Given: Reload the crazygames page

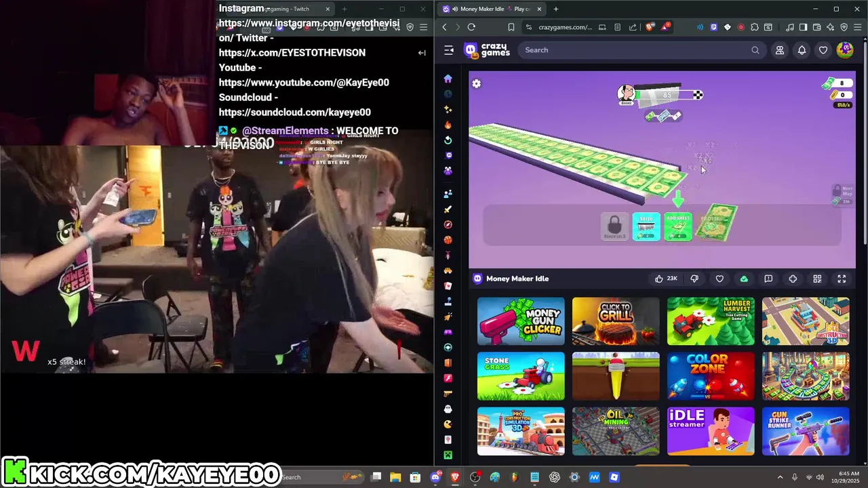Looking at the screenshot, I should click(471, 27).
